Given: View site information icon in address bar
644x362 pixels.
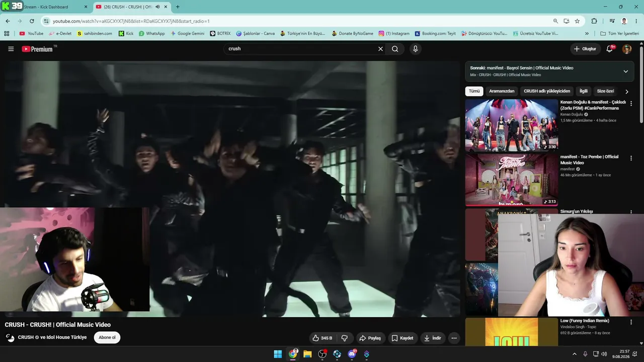Looking at the screenshot, I should click(x=46, y=21).
